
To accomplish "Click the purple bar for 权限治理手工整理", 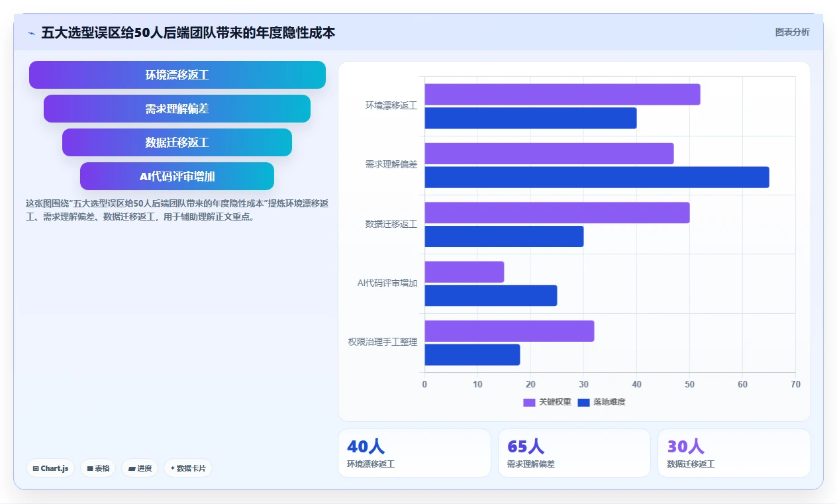I will (x=509, y=331).
